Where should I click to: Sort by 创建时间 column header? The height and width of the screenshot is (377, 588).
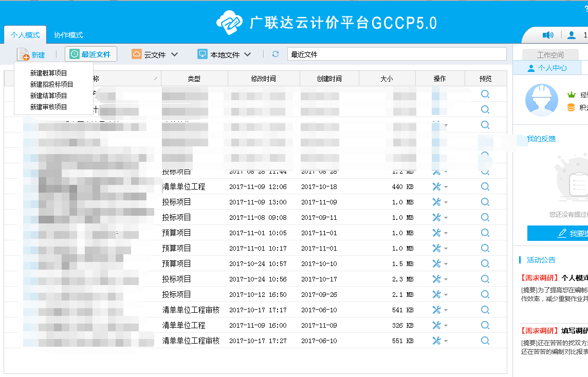329,79
